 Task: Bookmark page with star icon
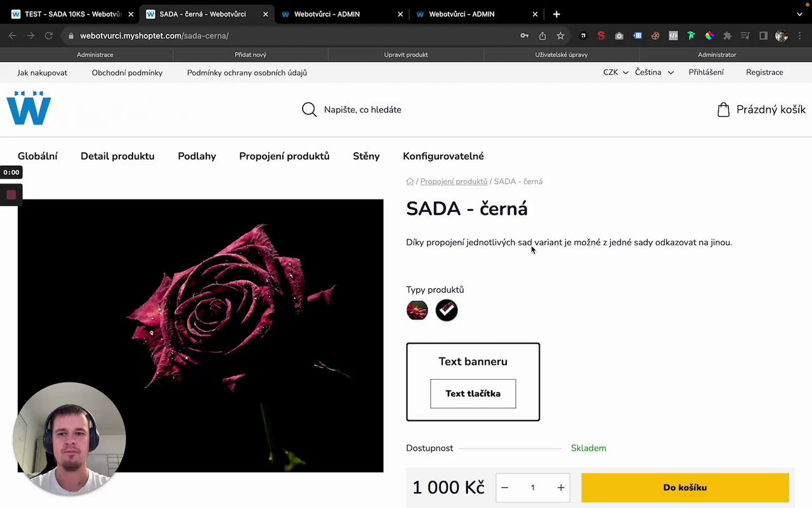561,36
